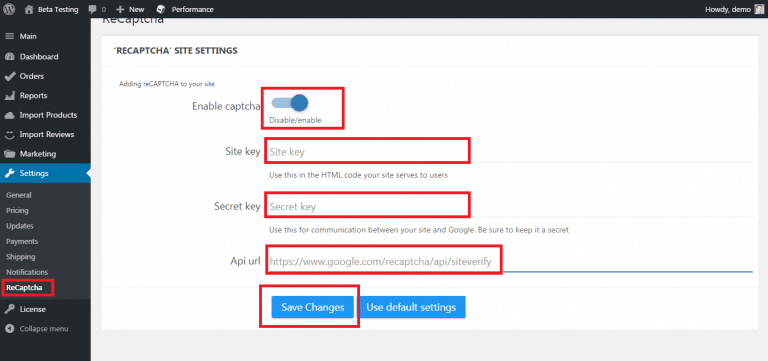Click the Import Reviews smiley icon
The image size is (768, 361).
click(9, 134)
